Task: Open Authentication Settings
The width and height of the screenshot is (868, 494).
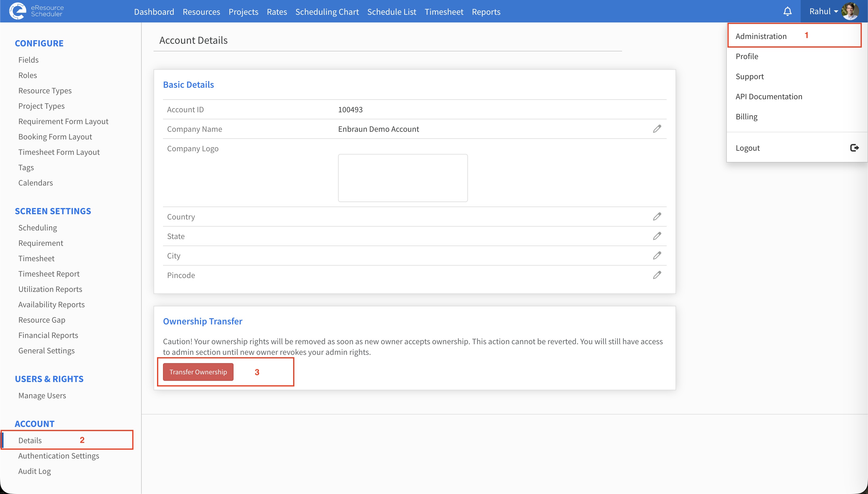Action: coord(59,456)
